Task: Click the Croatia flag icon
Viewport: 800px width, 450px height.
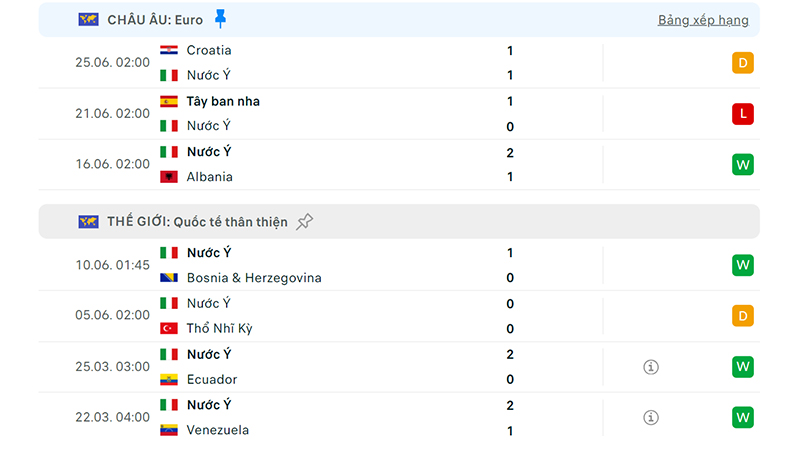Action: (x=169, y=50)
